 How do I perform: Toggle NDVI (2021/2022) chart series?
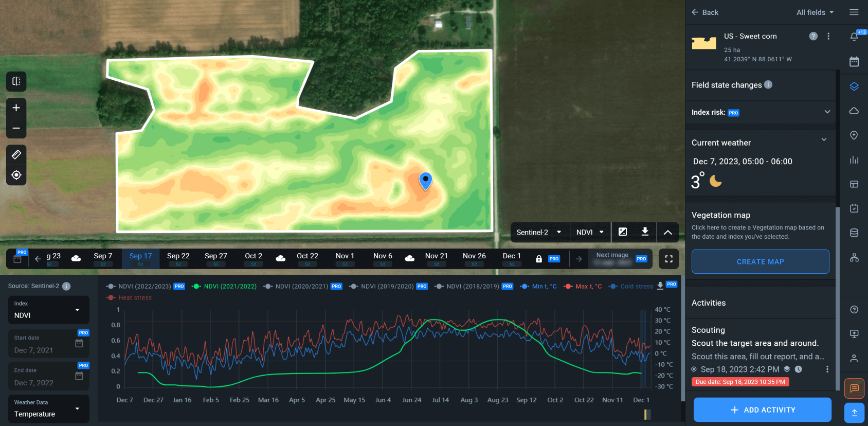(x=224, y=286)
